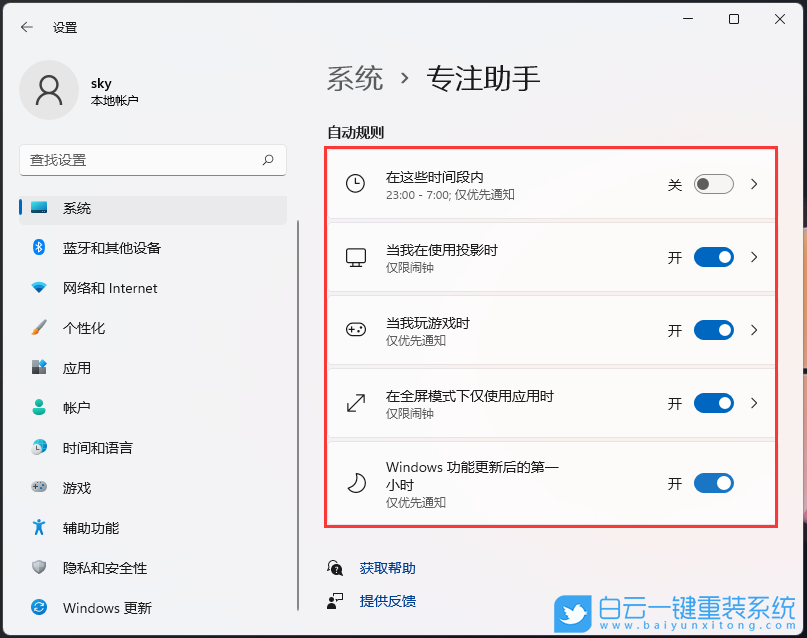Turn off the 当我玩游戏时 toggle
Image resolution: width=807 pixels, height=638 pixels.
coord(713,330)
